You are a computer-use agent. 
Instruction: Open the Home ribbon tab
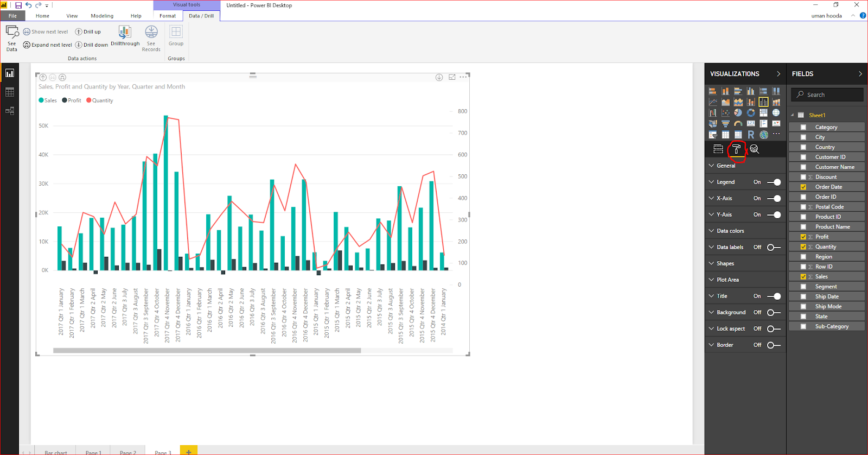[x=42, y=16]
